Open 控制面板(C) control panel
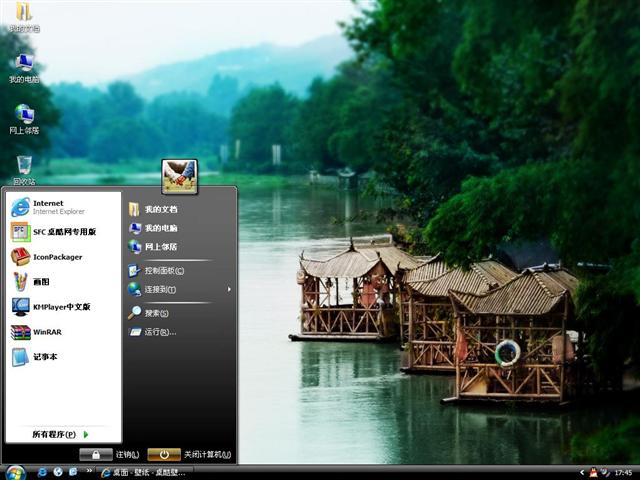Viewport: 640px width, 480px height. (180, 271)
